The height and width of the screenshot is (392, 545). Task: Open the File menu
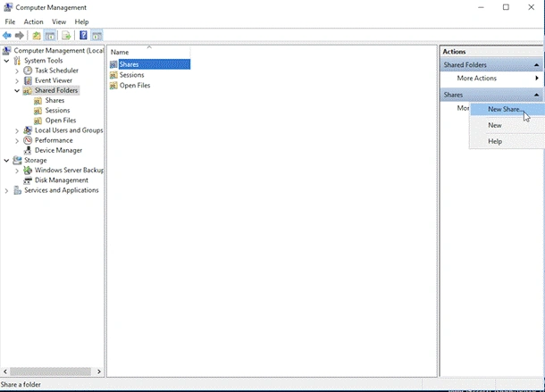pyautogui.click(x=10, y=21)
